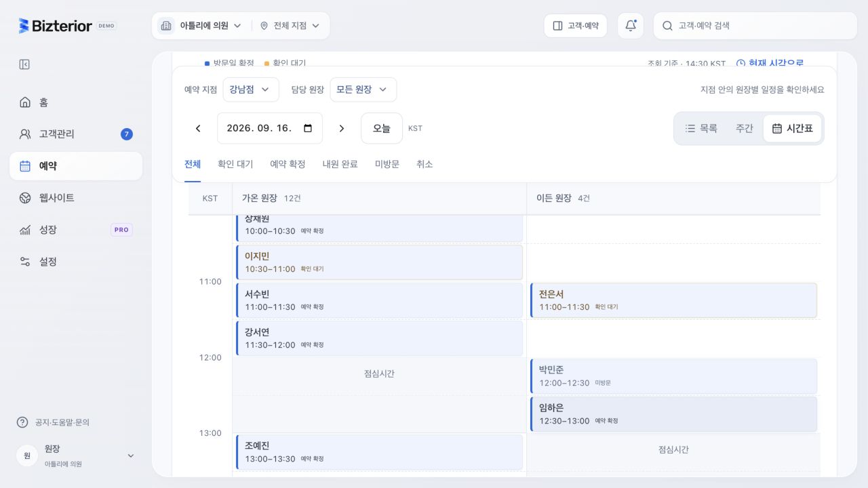
Task: Click the search magnifier icon
Action: tap(667, 26)
